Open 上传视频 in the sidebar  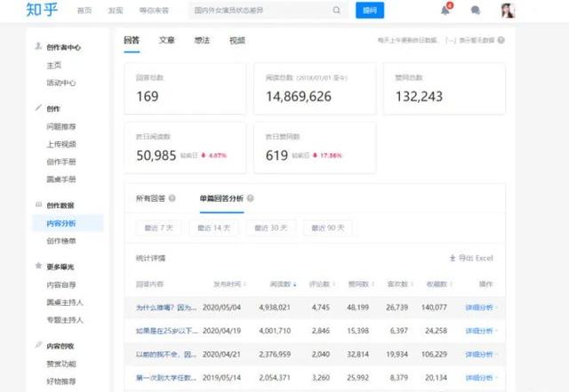(x=61, y=144)
